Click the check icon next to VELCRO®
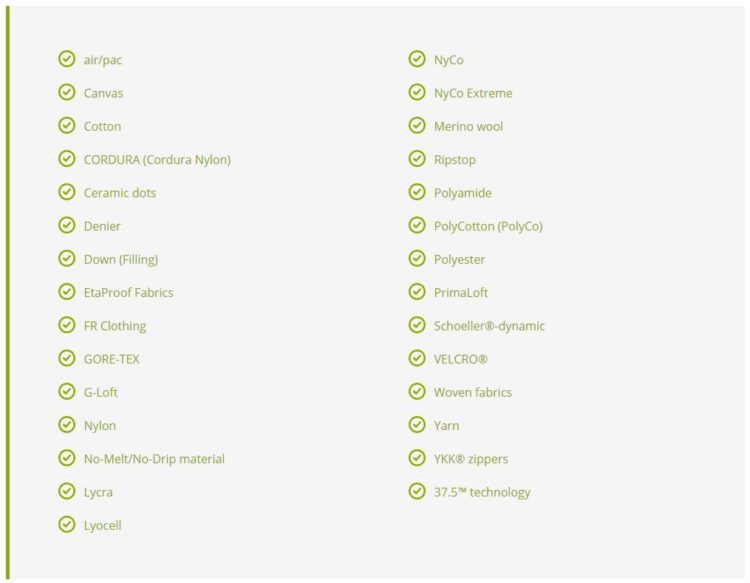Viewport: 750px width, 583px height. pyautogui.click(x=417, y=358)
